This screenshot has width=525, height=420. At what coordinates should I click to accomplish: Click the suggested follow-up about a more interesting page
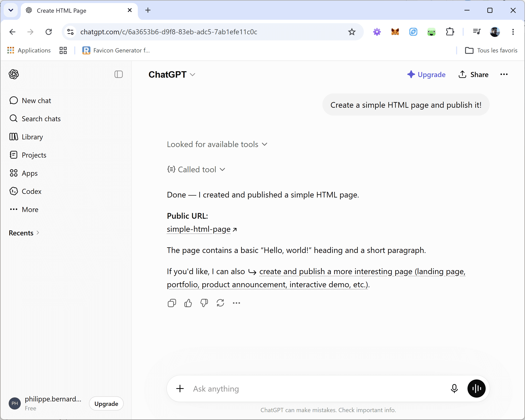(x=316, y=278)
